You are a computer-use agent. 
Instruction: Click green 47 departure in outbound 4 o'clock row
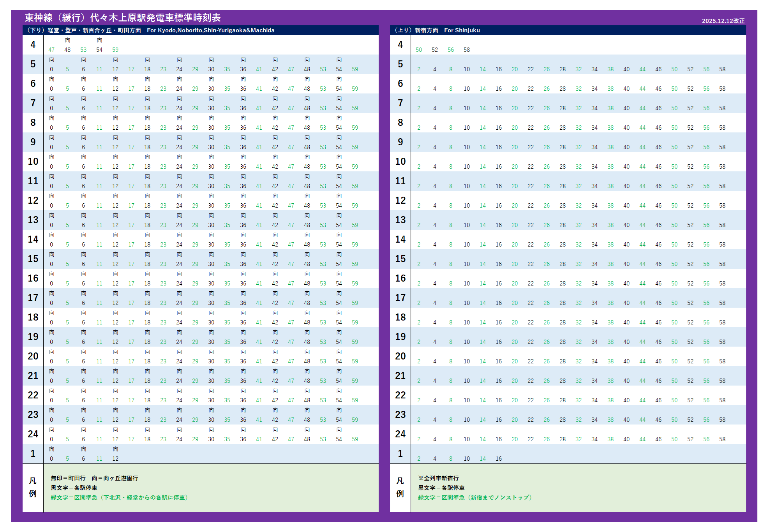coord(51,50)
